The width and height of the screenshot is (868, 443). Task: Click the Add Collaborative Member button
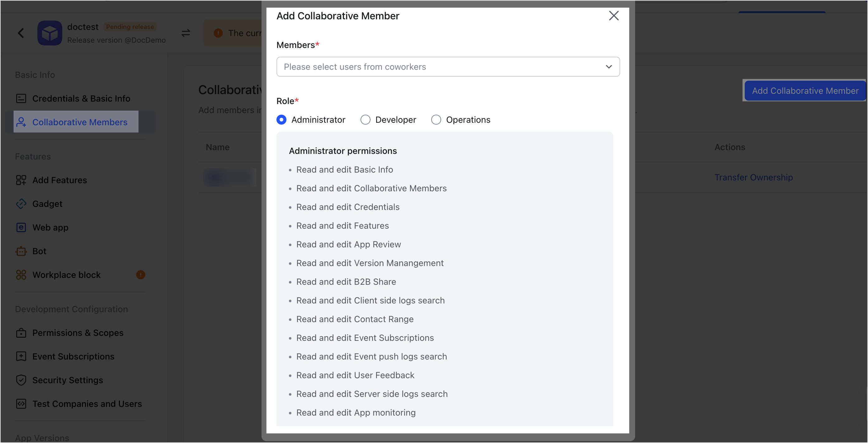click(x=805, y=91)
